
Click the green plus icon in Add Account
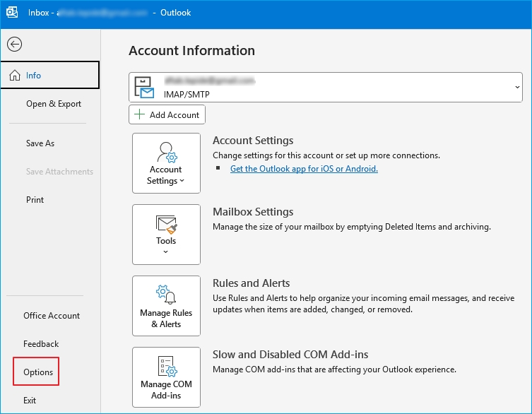tap(139, 114)
